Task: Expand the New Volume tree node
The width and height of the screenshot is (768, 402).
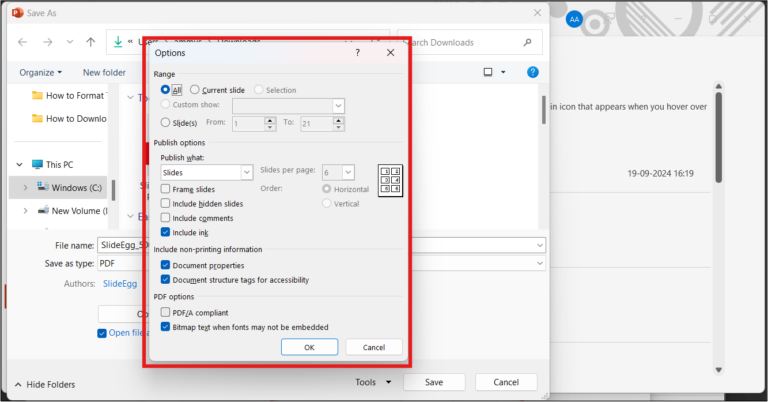Action: [25, 211]
